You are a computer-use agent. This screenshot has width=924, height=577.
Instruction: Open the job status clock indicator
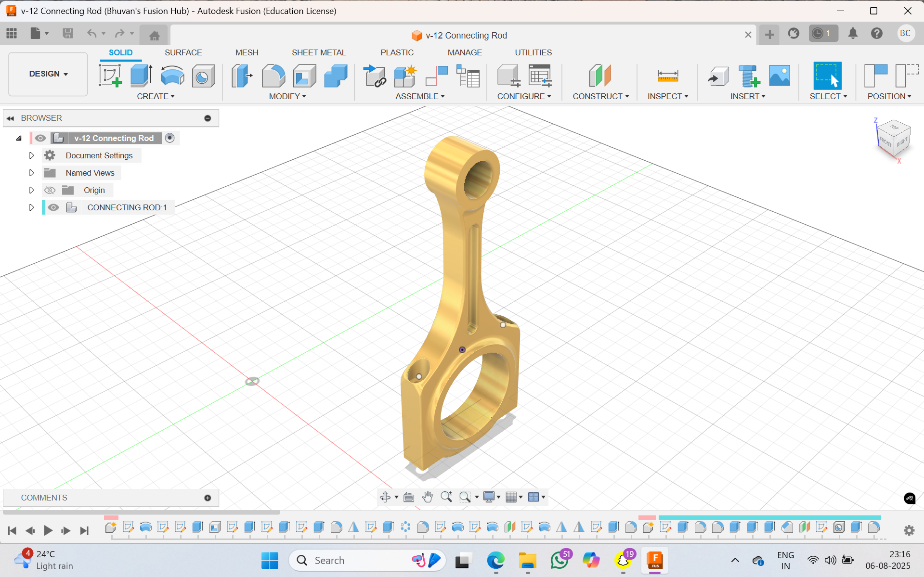[x=823, y=33]
